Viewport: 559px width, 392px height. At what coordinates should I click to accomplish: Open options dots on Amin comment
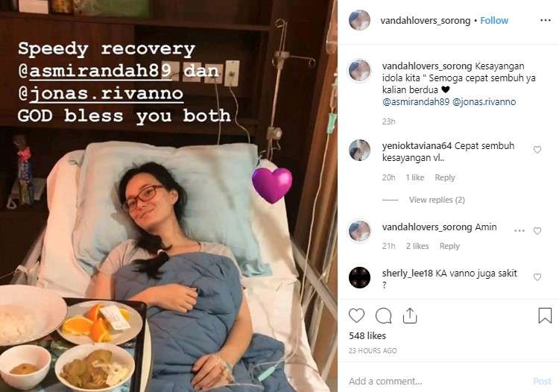click(519, 230)
